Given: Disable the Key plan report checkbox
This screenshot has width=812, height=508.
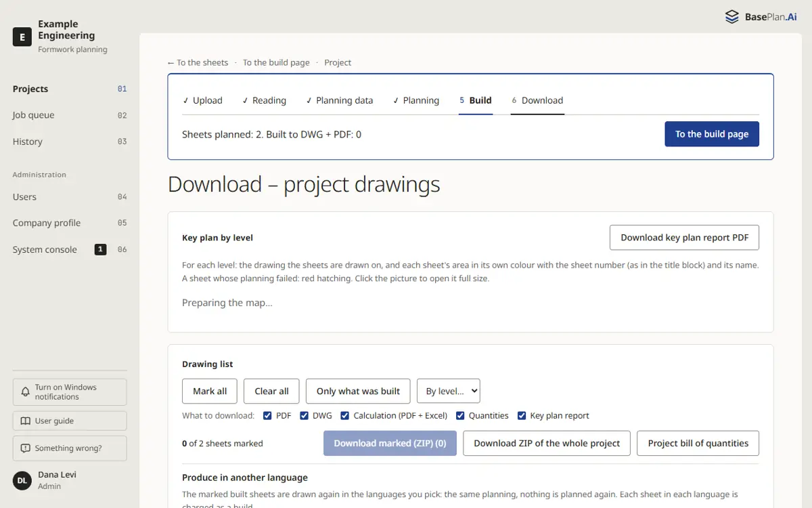Looking at the screenshot, I should click(522, 416).
